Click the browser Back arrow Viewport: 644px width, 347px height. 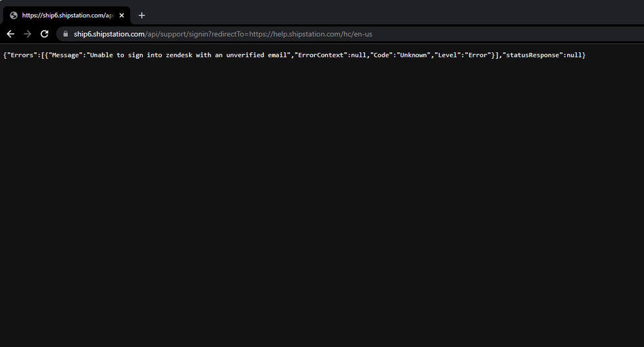point(10,34)
